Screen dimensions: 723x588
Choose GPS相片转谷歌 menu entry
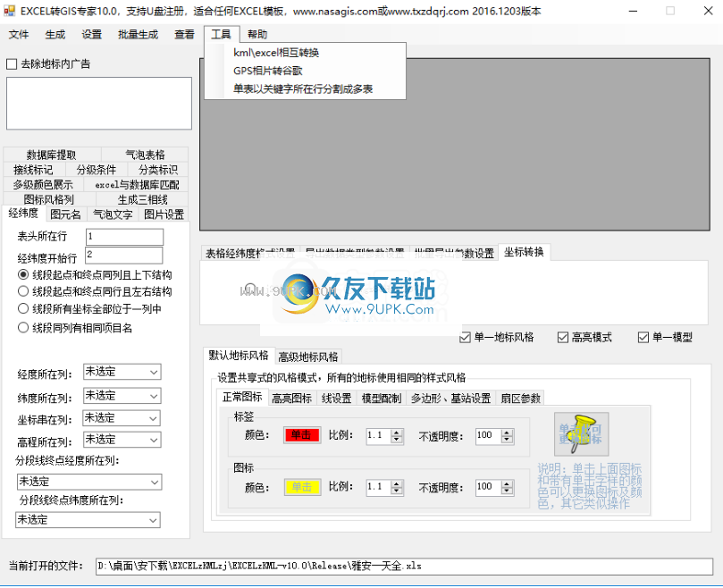point(305,71)
